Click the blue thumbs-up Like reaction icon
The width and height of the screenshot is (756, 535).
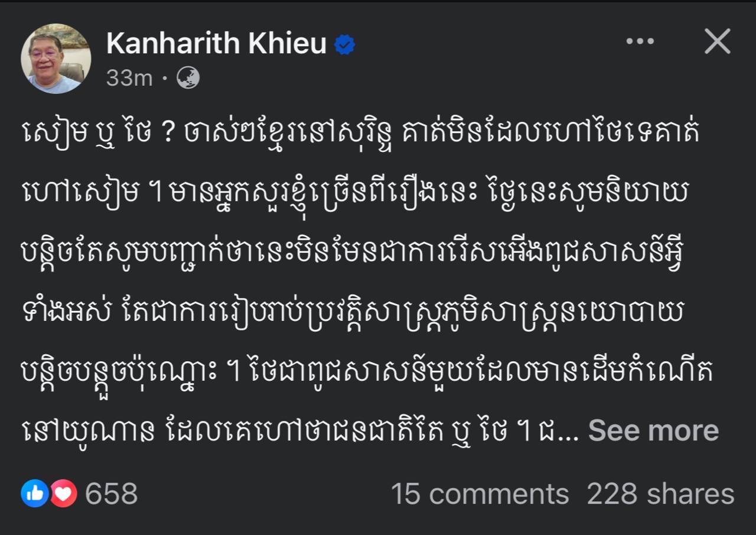[34, 494]
